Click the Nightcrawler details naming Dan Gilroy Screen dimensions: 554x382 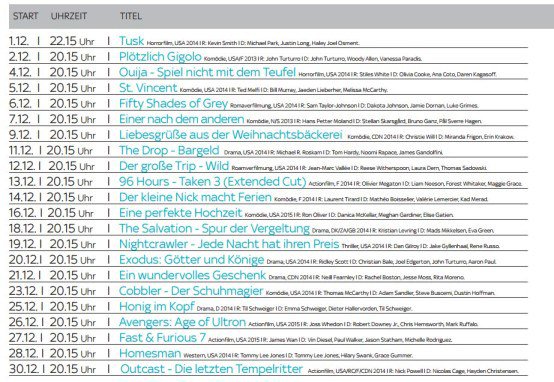click(x=420, y=246)
